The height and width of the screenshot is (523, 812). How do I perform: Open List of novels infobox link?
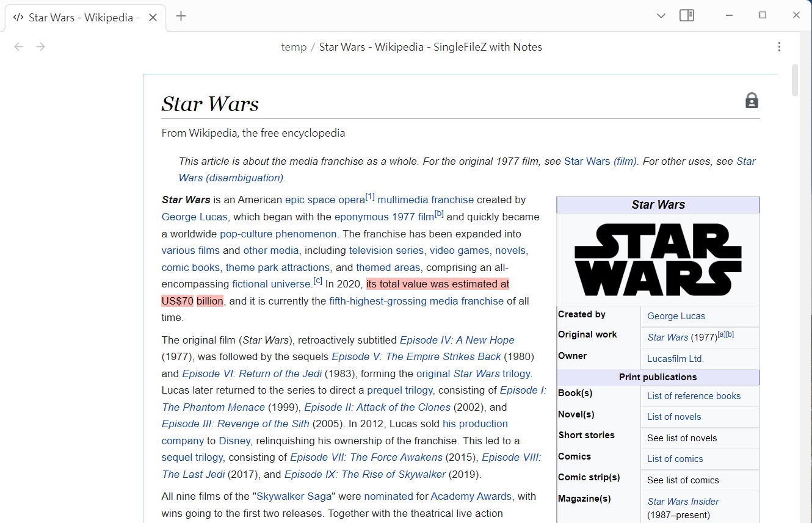674,417
